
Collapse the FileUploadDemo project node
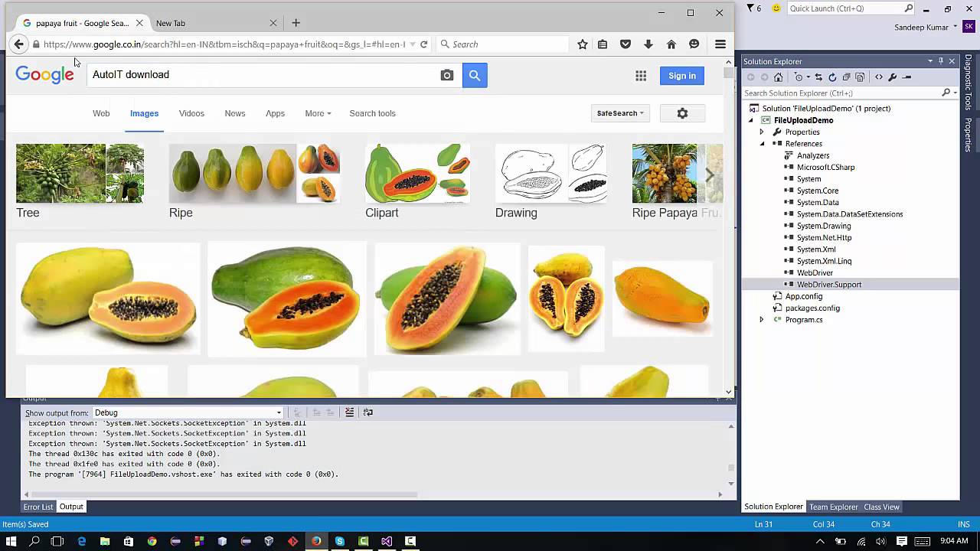click(x=751, y=120)
